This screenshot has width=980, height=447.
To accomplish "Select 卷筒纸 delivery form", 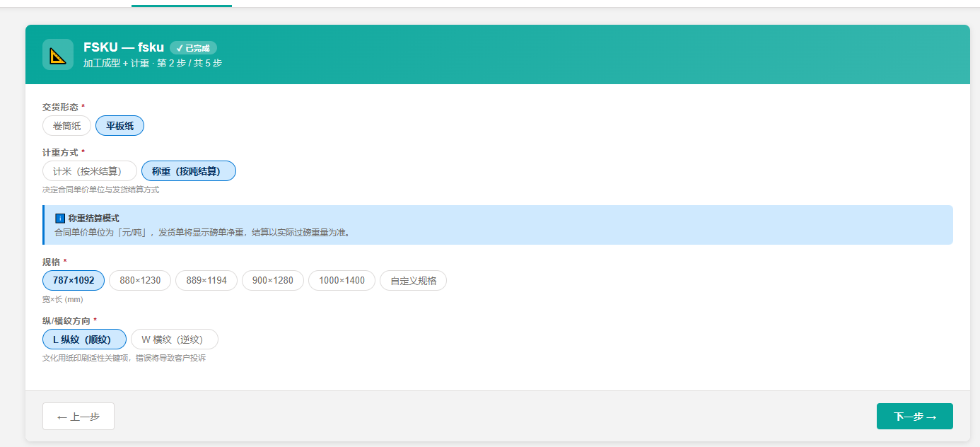I will 67,126.
